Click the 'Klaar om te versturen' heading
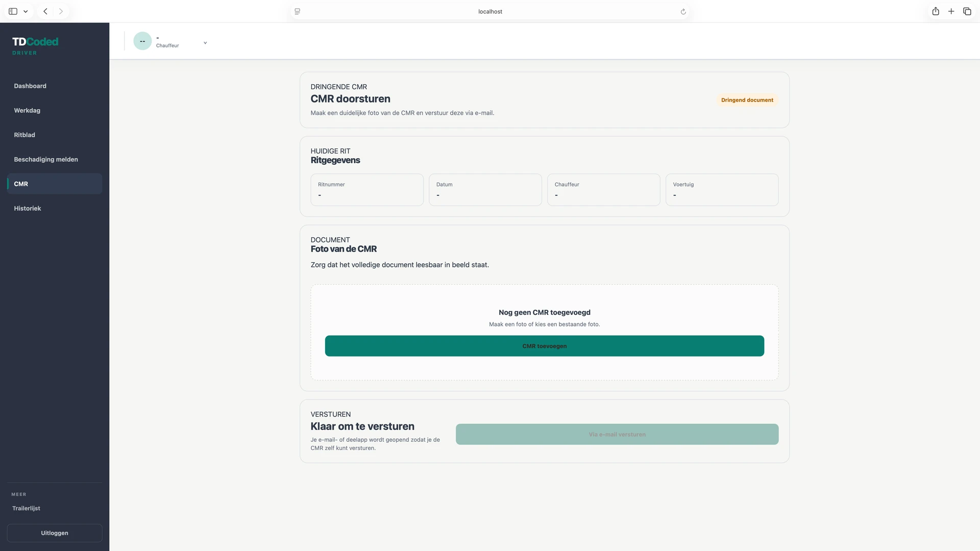 click(x=362, y=427)
